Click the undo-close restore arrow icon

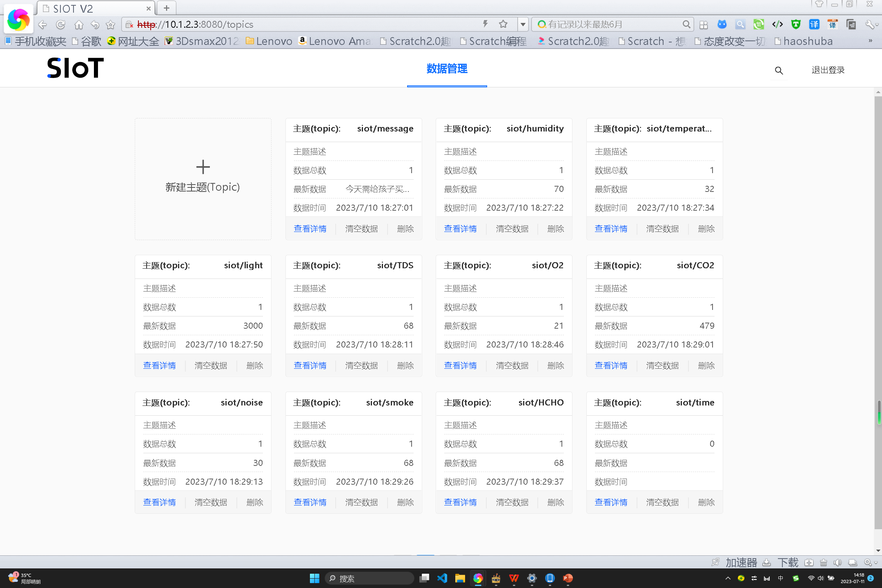click(x=95, y=25)
